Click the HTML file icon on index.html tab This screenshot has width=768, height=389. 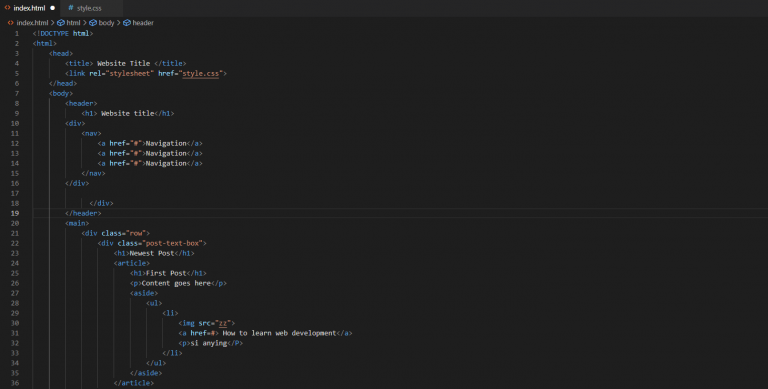(x=7, y=8)
